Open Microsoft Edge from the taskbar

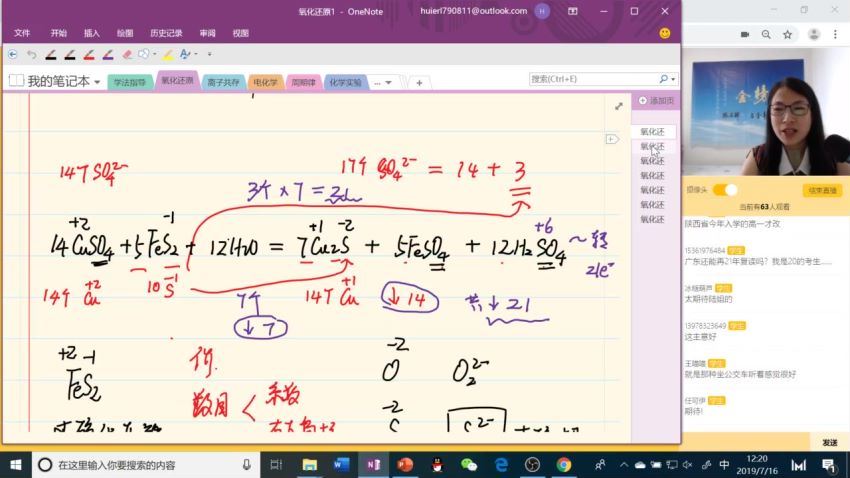tap(501, 465)
